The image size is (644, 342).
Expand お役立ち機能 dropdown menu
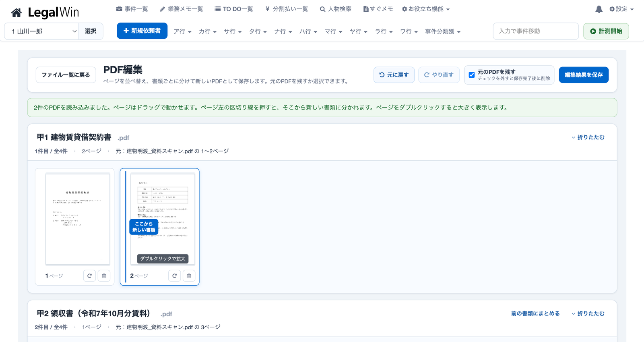[426, 9]
